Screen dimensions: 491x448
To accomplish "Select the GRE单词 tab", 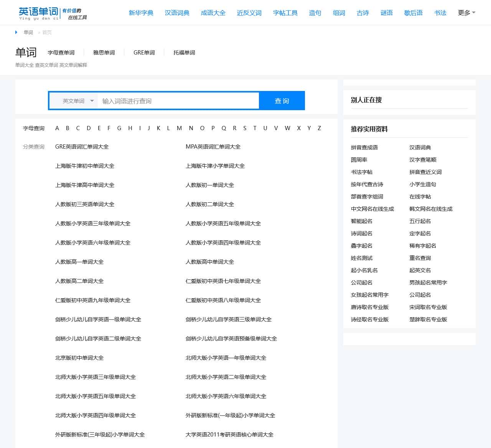I will pos(144,53).
